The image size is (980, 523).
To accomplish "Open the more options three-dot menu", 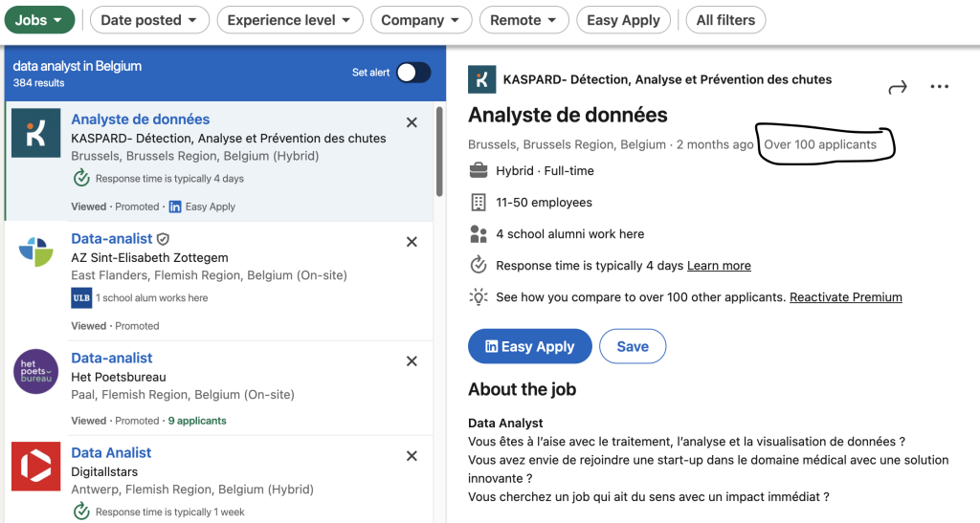I will [x=940, y=87].
